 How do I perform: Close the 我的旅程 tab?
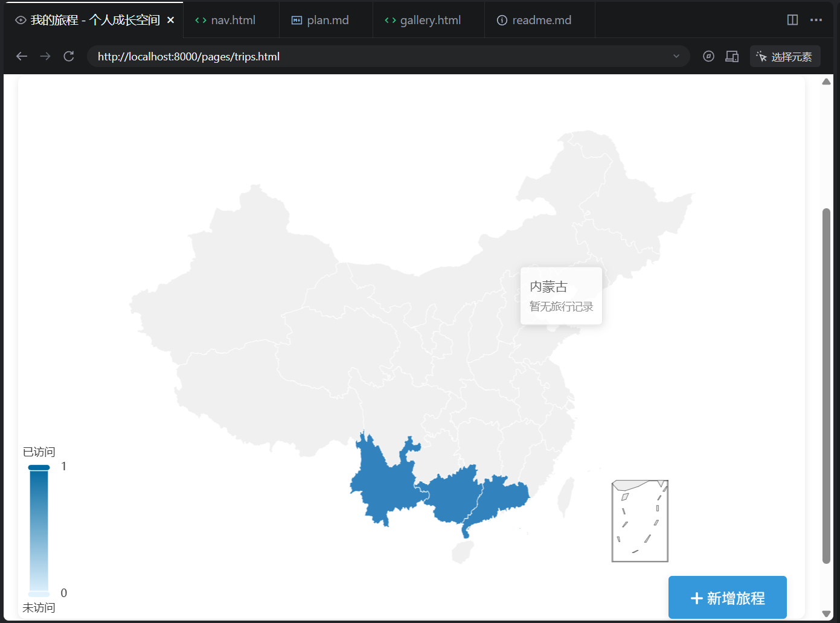(x=171, y=20)
